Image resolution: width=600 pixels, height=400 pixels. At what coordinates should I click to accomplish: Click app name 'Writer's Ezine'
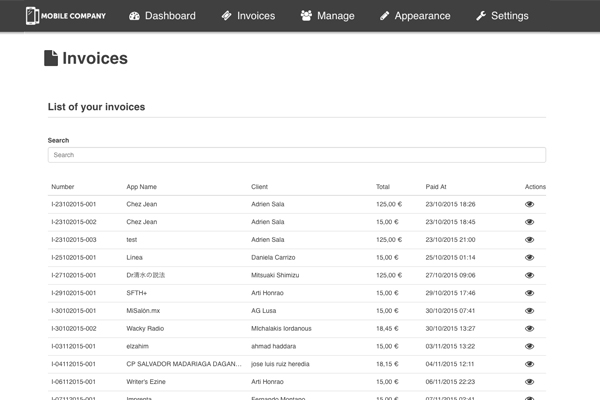click(x=146, y=382)
